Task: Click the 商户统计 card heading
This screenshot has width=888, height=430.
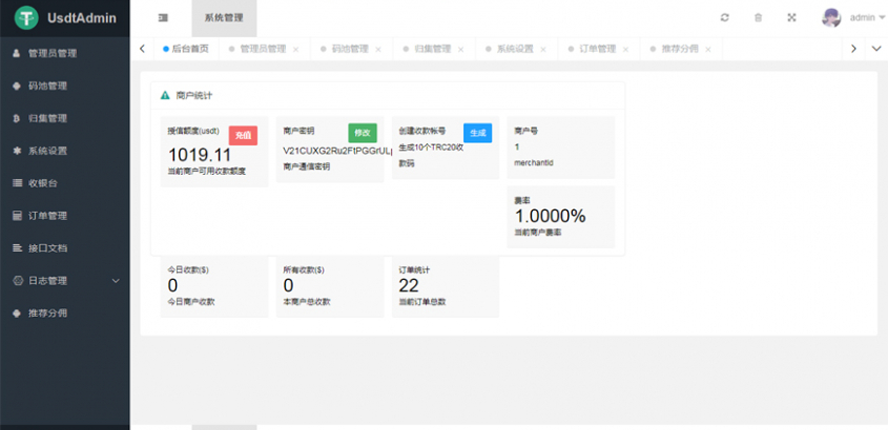Action: click(x=194, y=96)
